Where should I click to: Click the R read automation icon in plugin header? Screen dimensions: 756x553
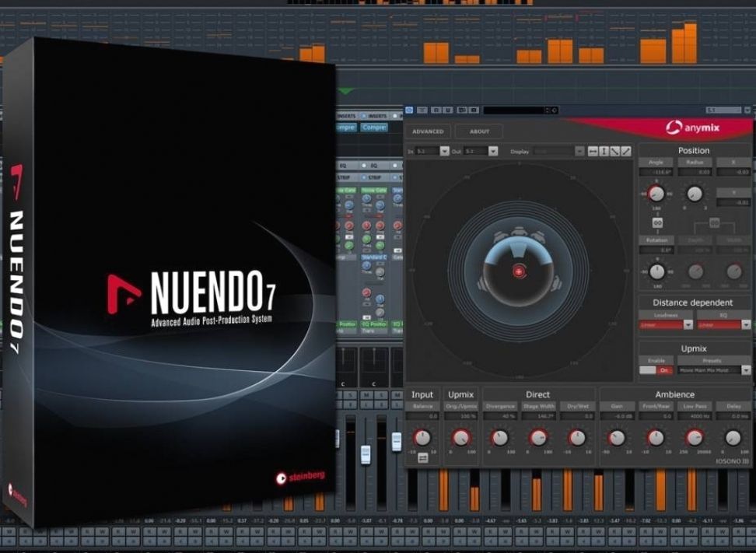436,110
